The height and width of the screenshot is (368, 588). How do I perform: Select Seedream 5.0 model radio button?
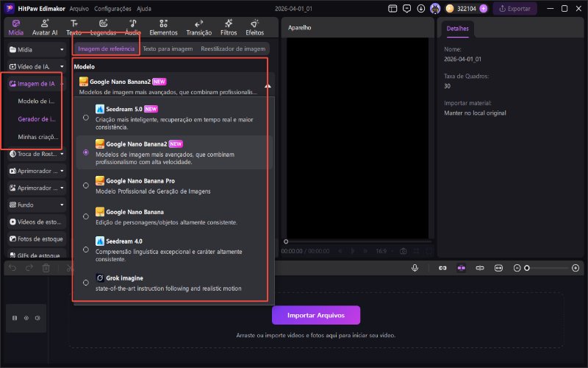pyautogui.click(x=86, y=118)
